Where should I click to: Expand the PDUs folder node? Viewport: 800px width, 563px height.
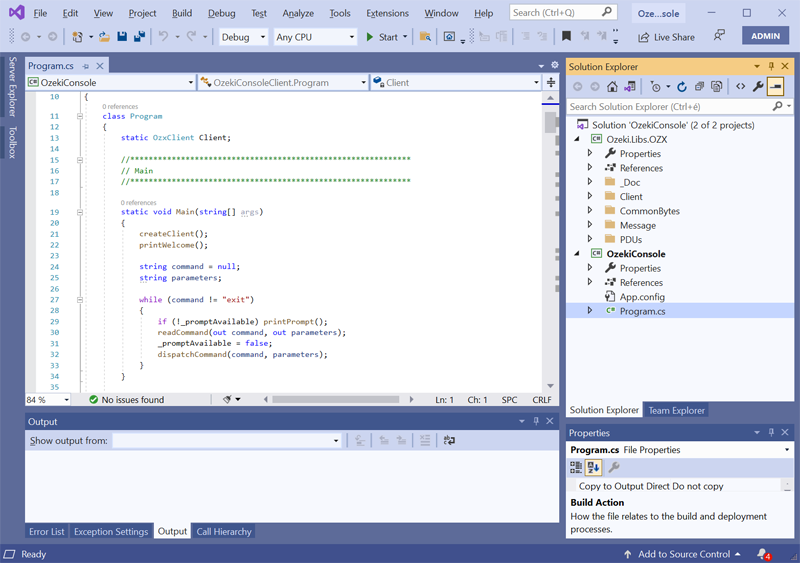(590, 238)
